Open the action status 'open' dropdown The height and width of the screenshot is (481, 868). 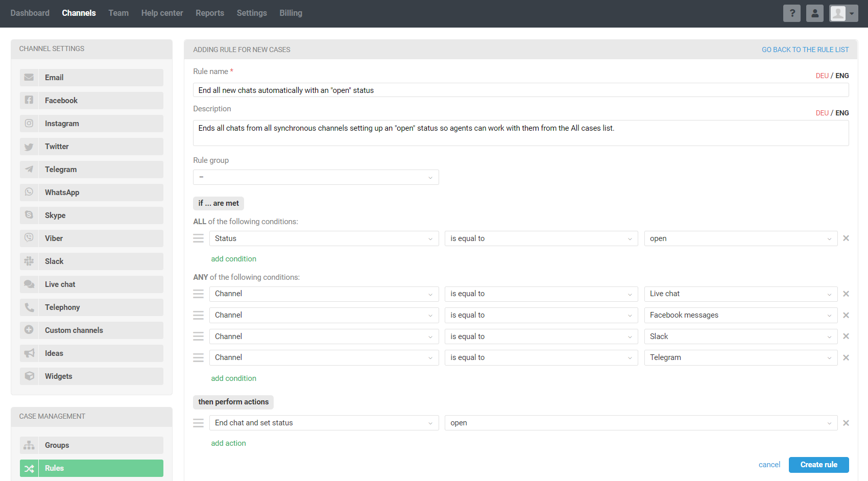pyautogui.click(x=641, y=423)
